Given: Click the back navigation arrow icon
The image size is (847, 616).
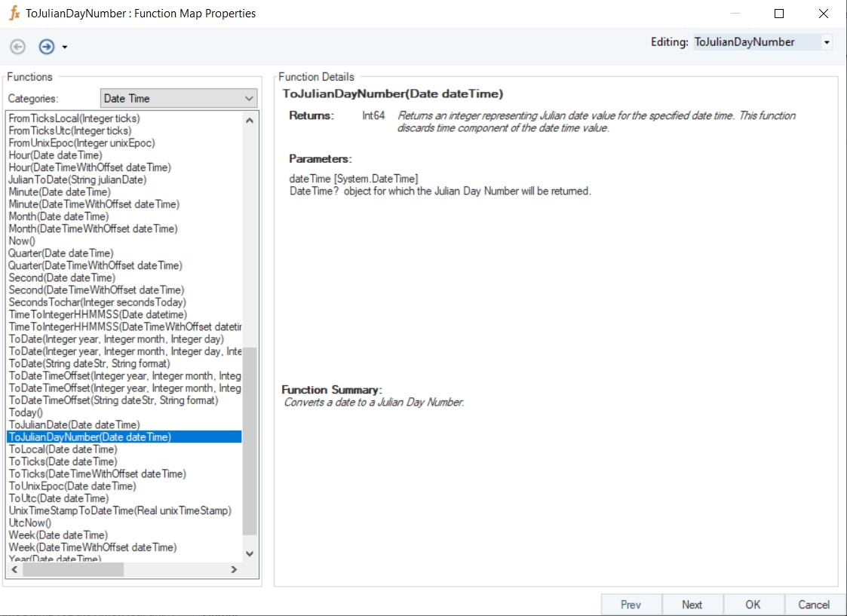Looking at the screenshot, I should click(x=17, y=47).
